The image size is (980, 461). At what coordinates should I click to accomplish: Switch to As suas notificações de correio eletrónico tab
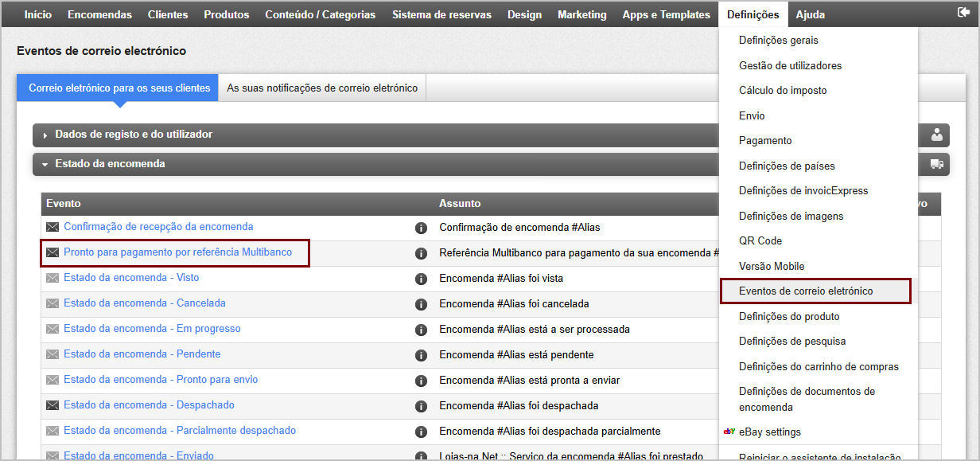[322, 88]
